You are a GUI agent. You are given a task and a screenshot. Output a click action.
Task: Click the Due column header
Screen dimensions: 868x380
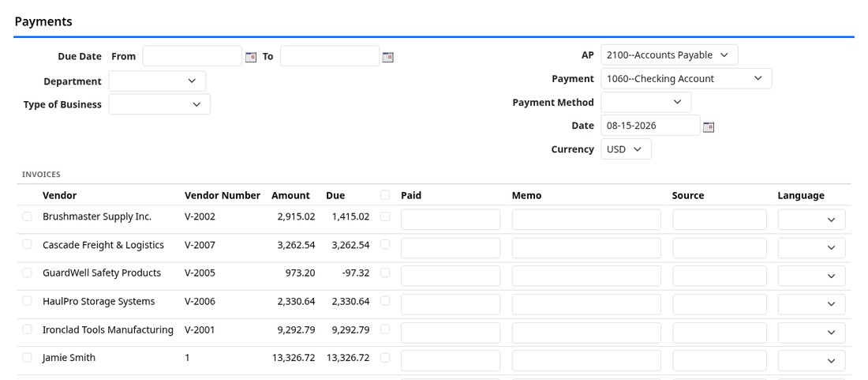pyautogui.click(x=335, y=195)
